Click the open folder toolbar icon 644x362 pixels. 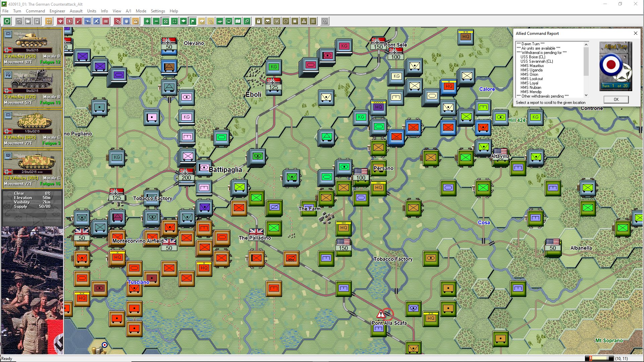[28, 21]
